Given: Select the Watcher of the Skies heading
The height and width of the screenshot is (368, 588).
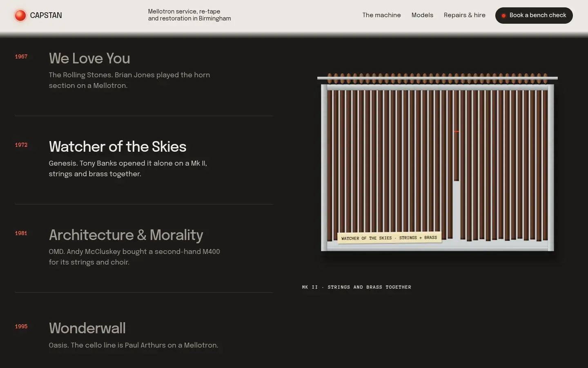Looking at the screenshot, I should [x=118, y=147].
